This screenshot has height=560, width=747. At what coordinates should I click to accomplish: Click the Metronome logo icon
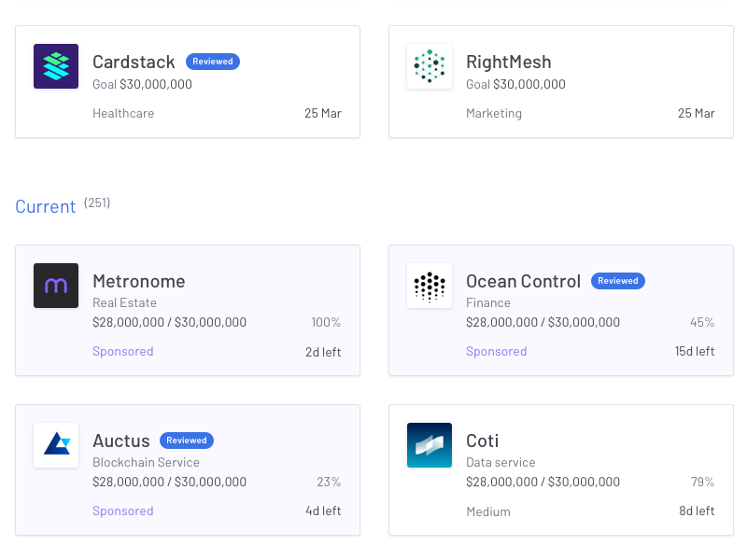(56, 286)
